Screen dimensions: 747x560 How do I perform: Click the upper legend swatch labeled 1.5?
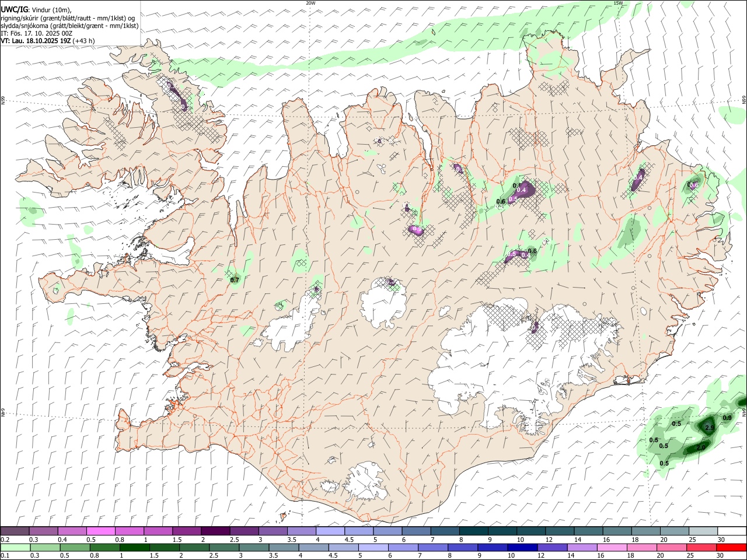[187, 531]
